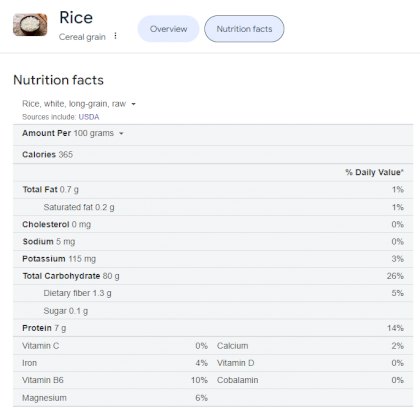The height and width of the screenshot is (410, 420).
Task: Click the arrow next to 100 grams
Action: pyautogui.click(x=121, y=134)
